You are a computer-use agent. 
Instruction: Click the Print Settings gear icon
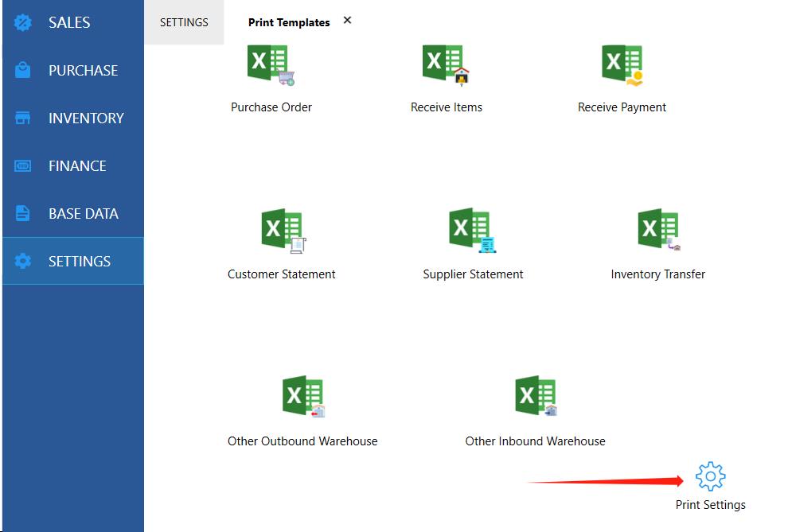coord(710,476)
